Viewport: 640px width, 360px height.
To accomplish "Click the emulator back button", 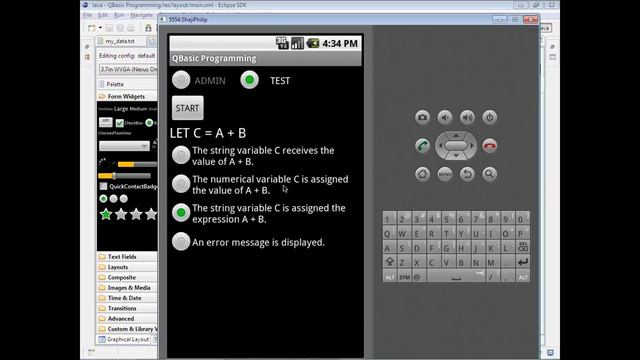I will coord(467,174).
